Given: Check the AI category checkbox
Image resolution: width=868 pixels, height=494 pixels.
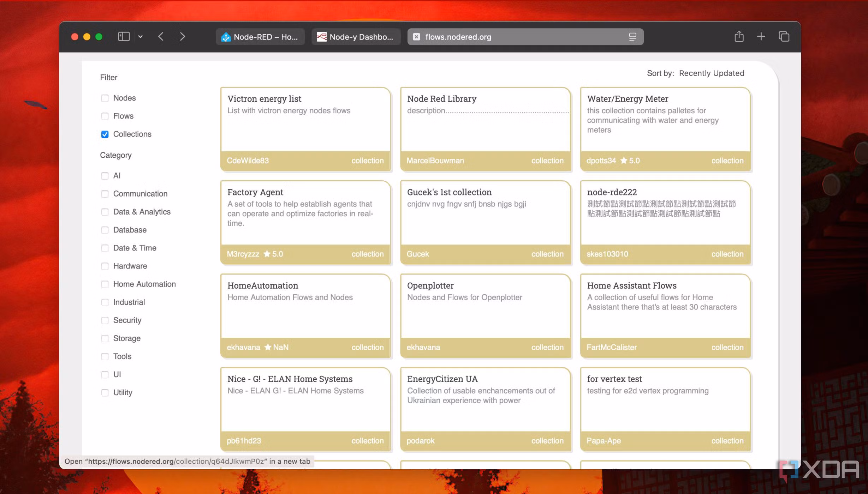Looking at the screenshot, I should tap(105, 176).
